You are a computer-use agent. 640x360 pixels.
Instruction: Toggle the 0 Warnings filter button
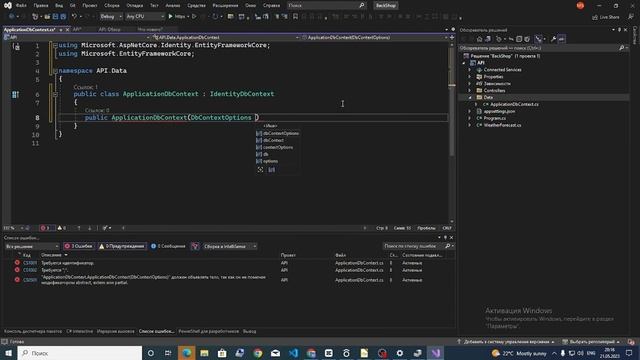pos(122,246)
